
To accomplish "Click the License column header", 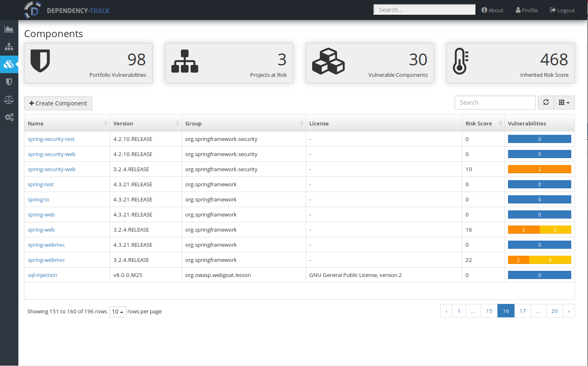I will pos(384,123).
